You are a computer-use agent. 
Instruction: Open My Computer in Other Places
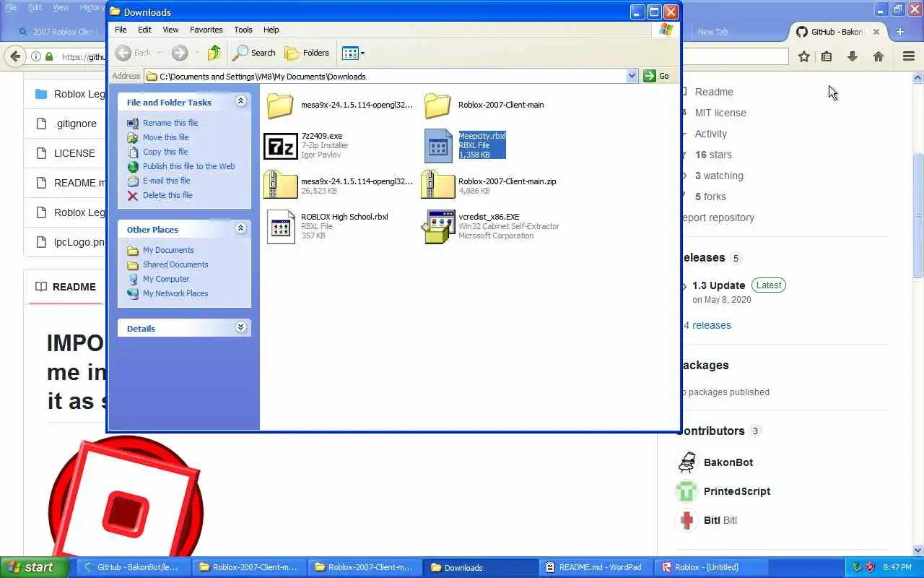(166, 279)
